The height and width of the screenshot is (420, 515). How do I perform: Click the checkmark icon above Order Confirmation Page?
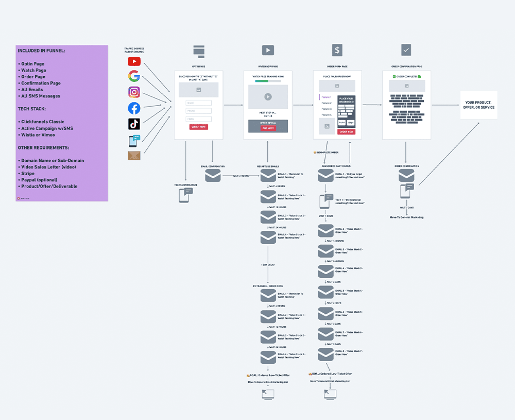coord(406,50)
